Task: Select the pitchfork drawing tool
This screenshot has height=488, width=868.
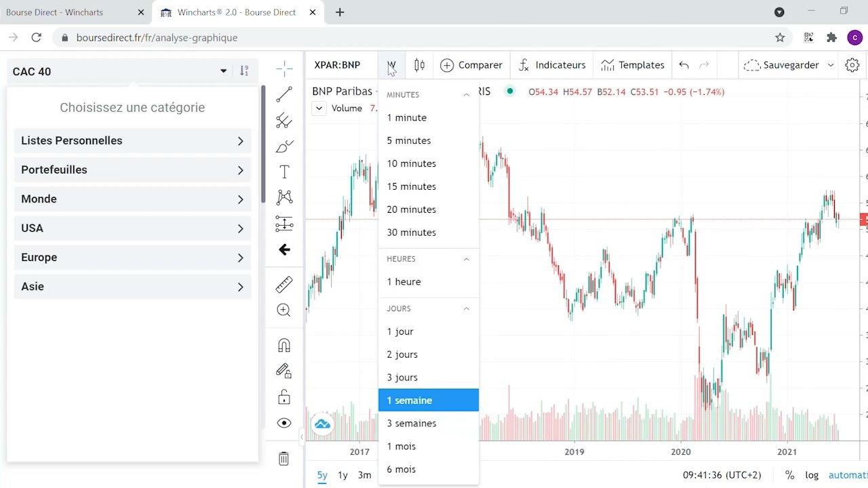Action: click(x=284, y=121)
